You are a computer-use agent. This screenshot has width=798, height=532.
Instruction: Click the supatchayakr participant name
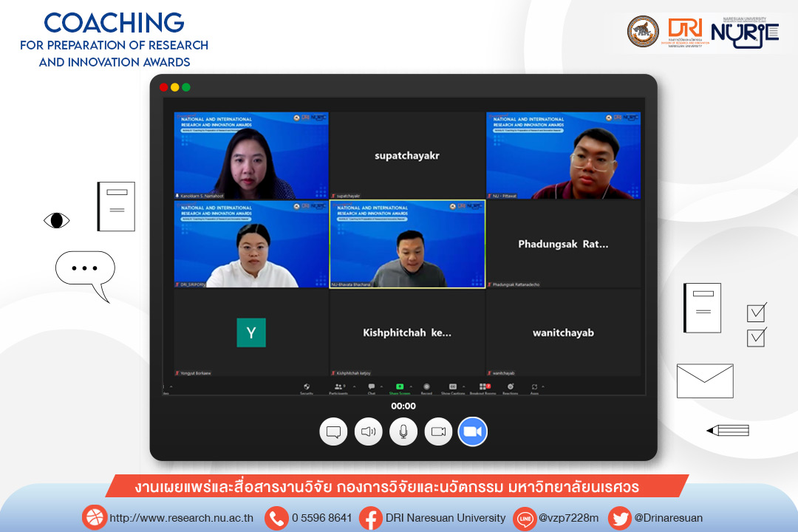407,156
